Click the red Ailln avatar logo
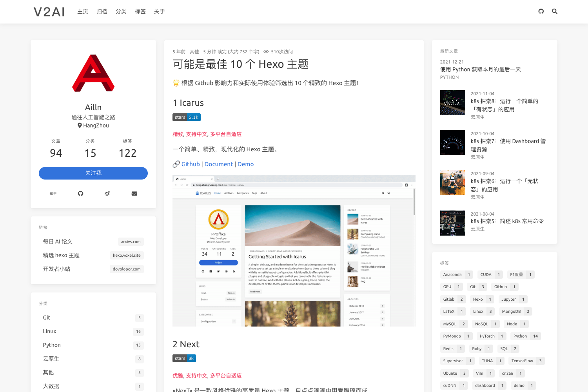The height and width of the screenshot is (392, 588). (93, 73)
